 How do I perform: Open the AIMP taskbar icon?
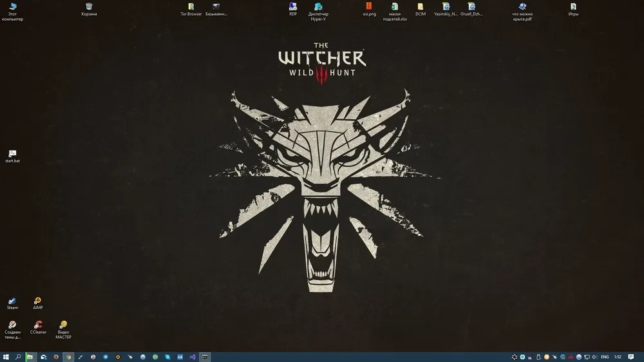118,357
